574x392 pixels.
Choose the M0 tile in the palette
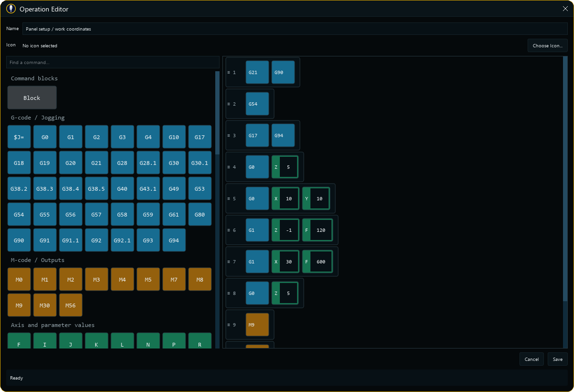pos(19,280)
